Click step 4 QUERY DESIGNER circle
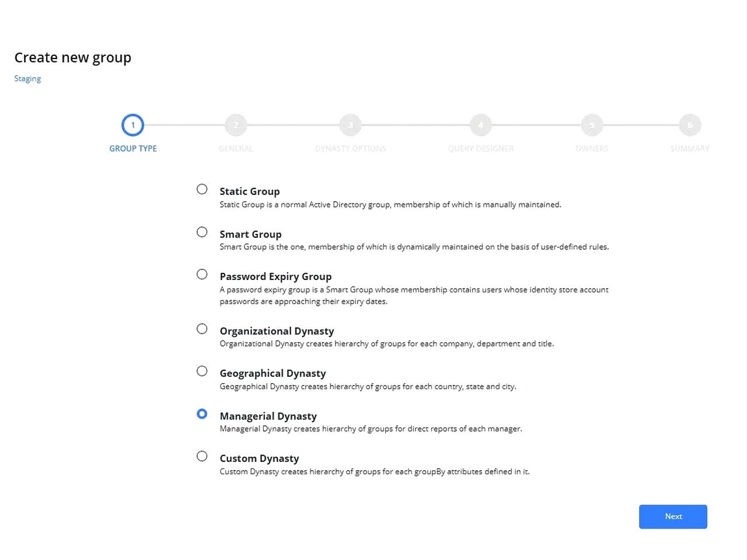747x560 pixels. coord(480,124)
